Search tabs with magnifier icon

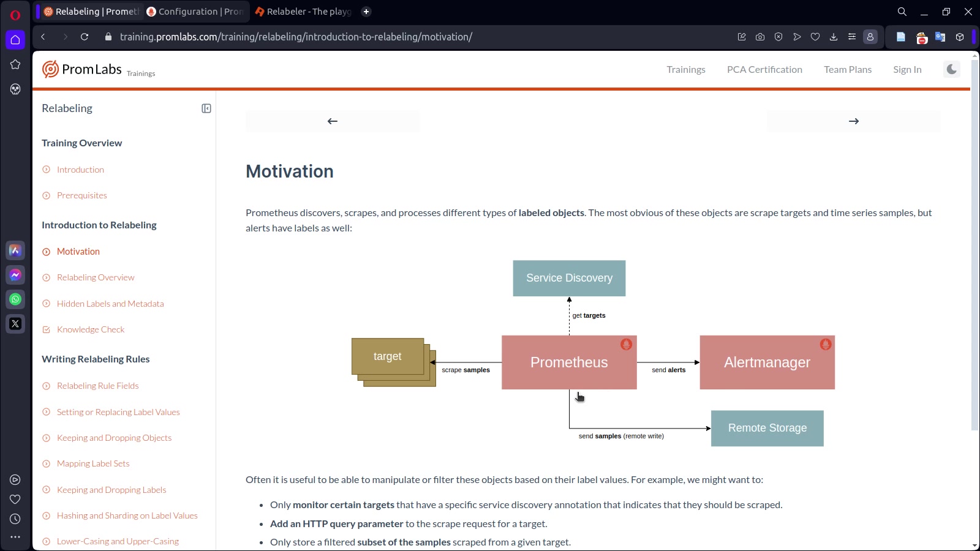click(x=902, y=12)
